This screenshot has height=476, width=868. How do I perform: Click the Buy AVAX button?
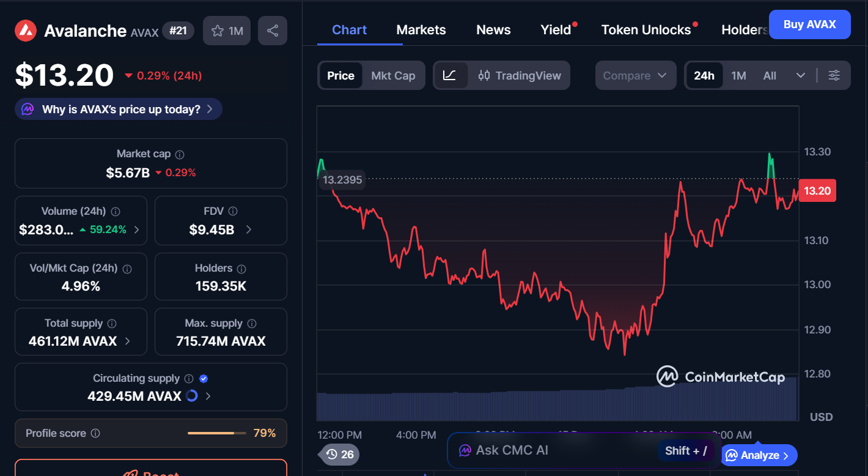click(809, 24)
